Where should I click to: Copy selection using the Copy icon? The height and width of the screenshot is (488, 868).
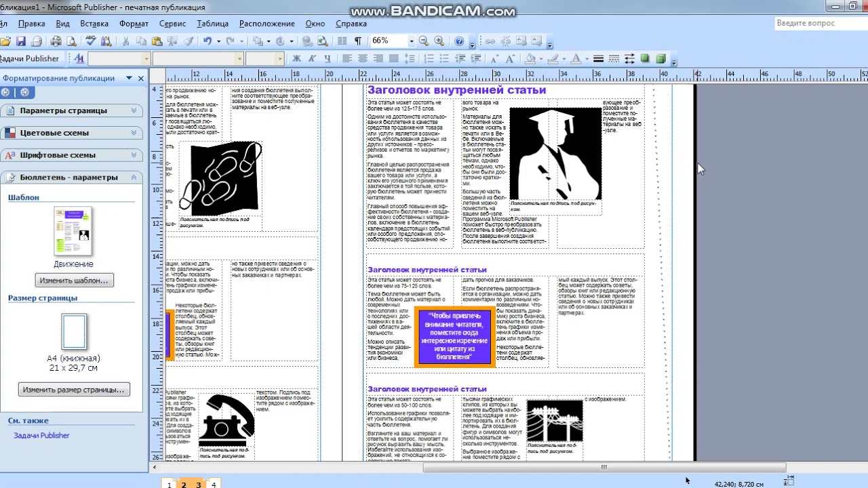(x=142, y=41)
